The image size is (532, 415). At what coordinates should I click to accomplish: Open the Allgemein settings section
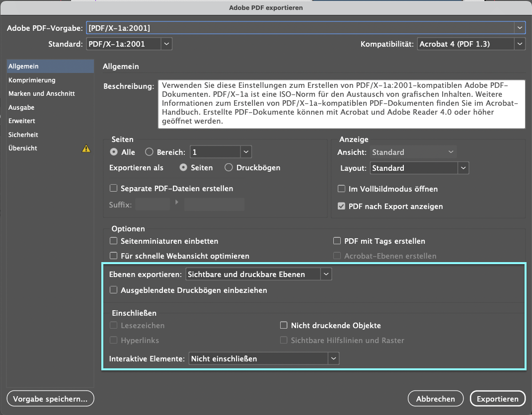[x=50, y=66]
